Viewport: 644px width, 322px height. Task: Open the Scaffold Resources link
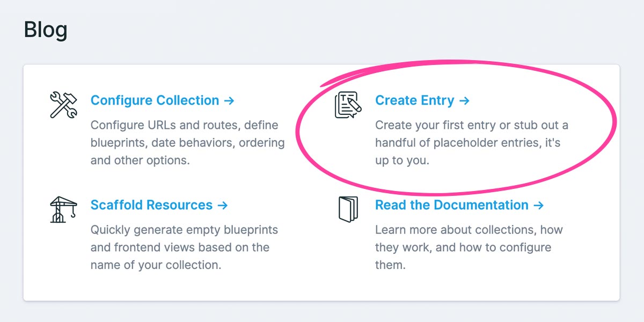[151, 205]
